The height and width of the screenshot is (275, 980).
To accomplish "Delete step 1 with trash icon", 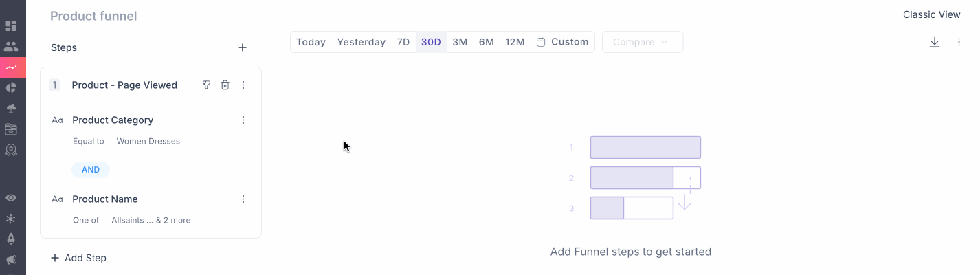I will (x=225, y=85).
